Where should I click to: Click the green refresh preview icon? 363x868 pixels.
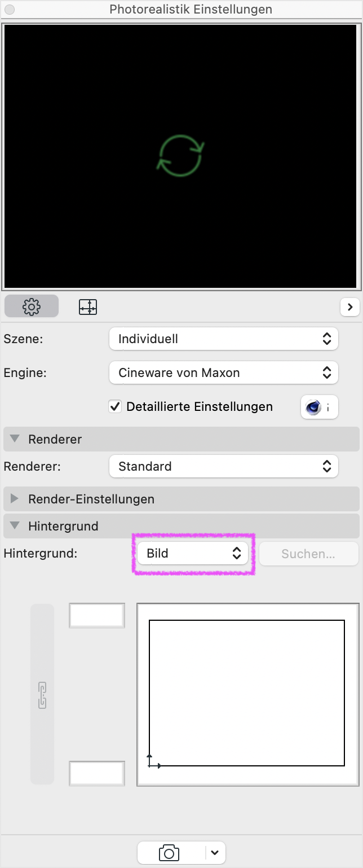(180, 156)
